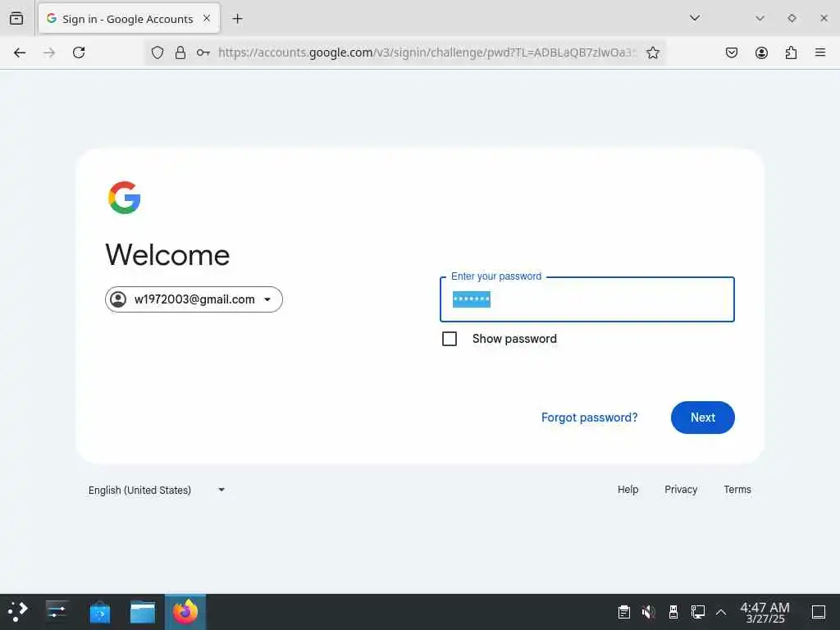Select the Sign in - Google Accounts tab
Image resolution: width=840 pixels, height=630 pixels.
(x=129, y=19)
